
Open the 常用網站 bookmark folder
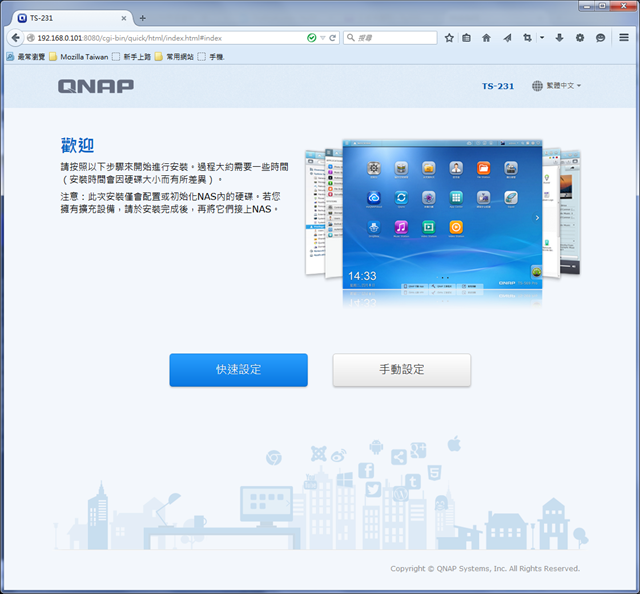point(174,57)
